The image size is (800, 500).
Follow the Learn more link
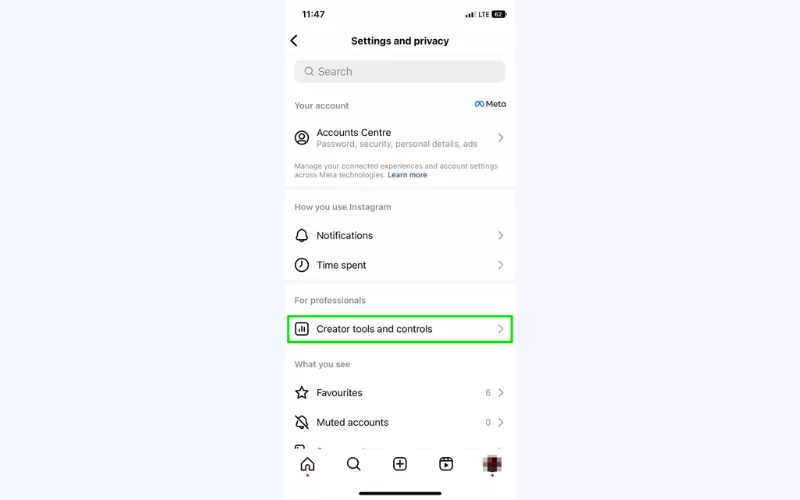[407, 175]
